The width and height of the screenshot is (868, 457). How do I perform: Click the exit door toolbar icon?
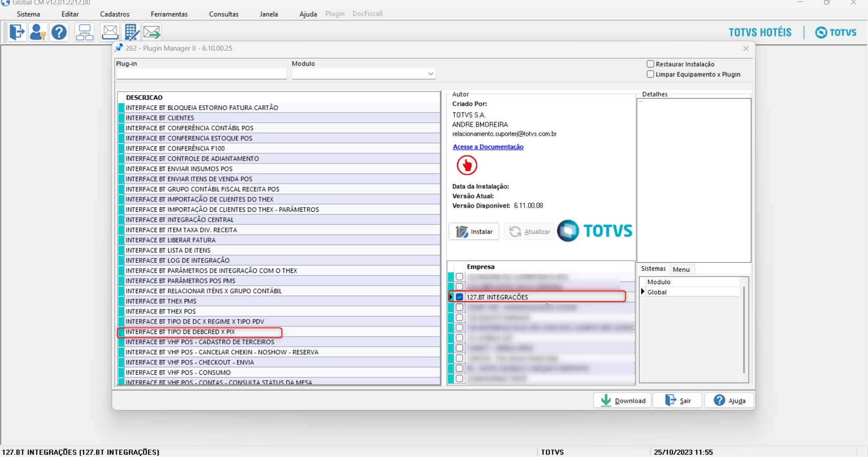(17, 32)
